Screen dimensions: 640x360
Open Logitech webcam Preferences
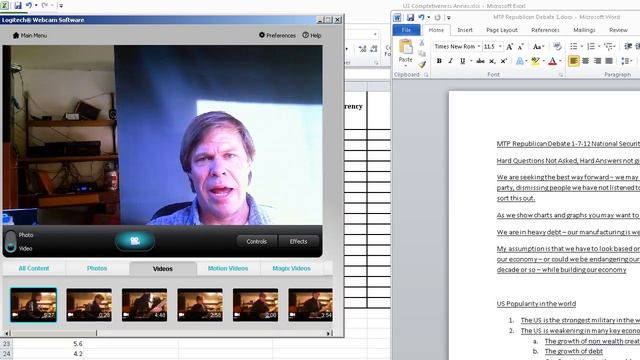[x=277, y=36]
